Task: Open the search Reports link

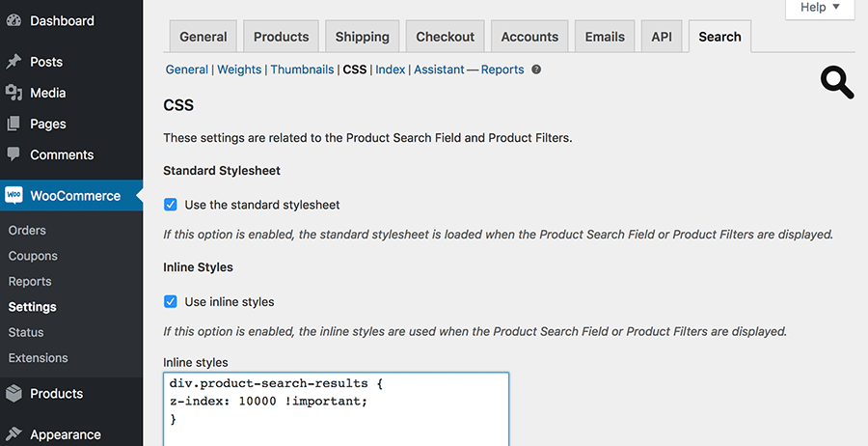Action: tap(502, 70)
